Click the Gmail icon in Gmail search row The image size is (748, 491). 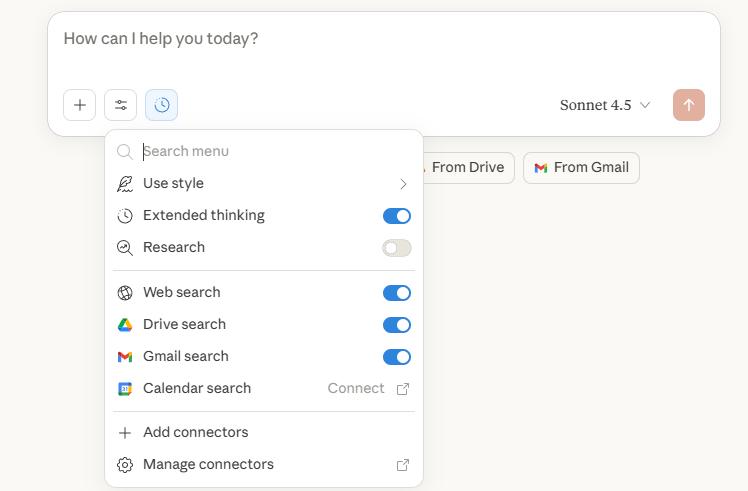(125, 357)
